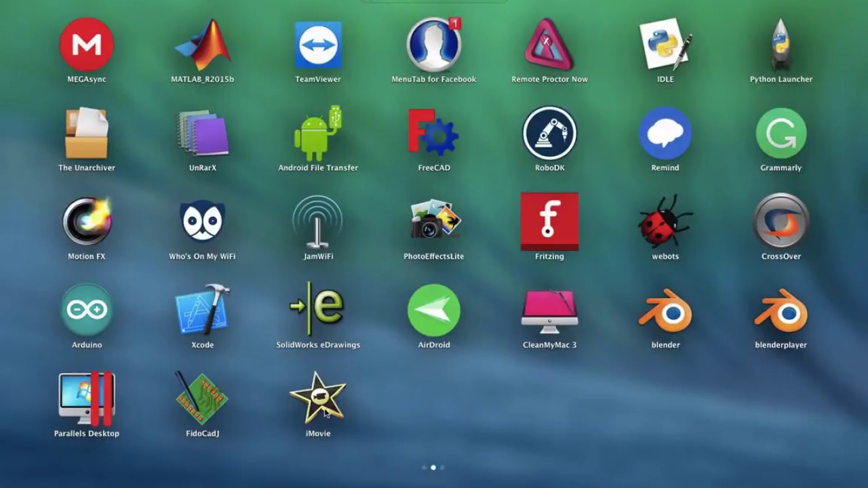Open Motion FX

coord(87,222)
